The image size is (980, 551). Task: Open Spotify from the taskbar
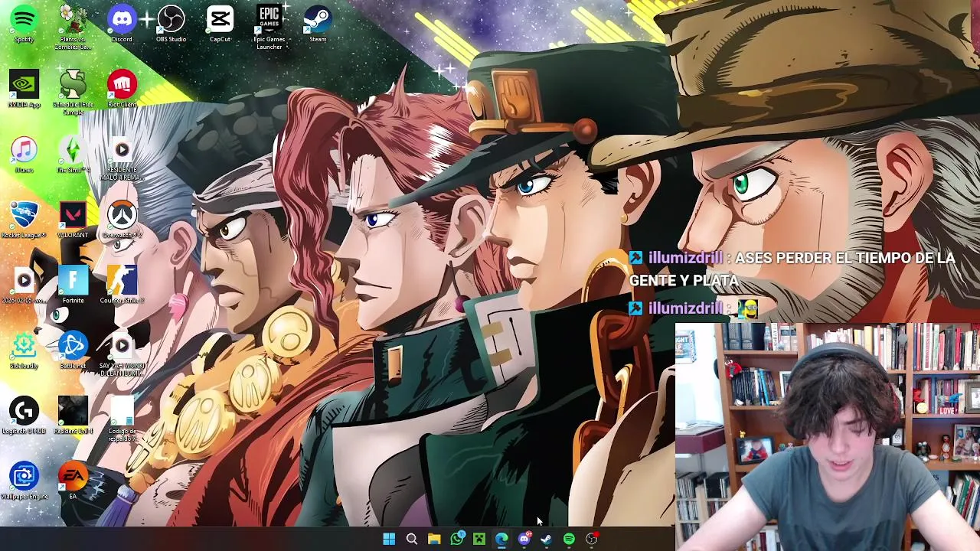click(x=569, y=540)
